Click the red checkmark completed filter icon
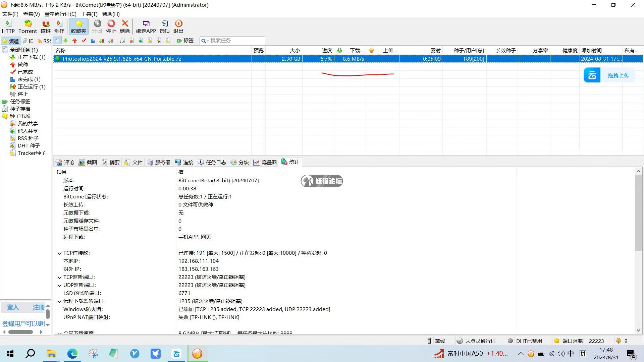 (84, 41)
